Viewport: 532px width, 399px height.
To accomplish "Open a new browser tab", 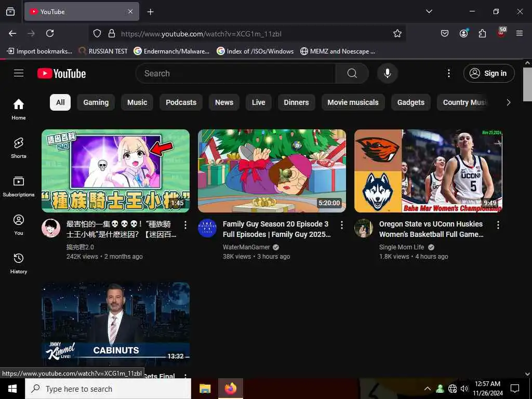I will pyautogui.click(x=150, y=12).
